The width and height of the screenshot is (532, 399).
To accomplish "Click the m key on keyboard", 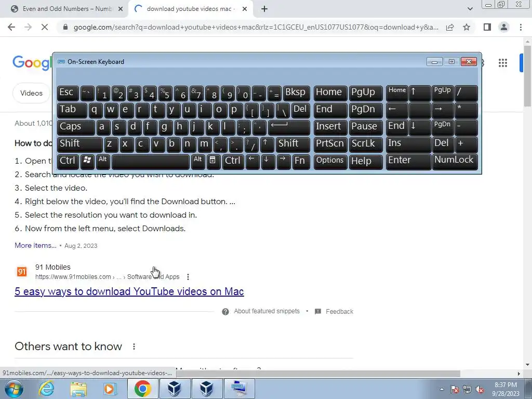I will coord(205,144).
